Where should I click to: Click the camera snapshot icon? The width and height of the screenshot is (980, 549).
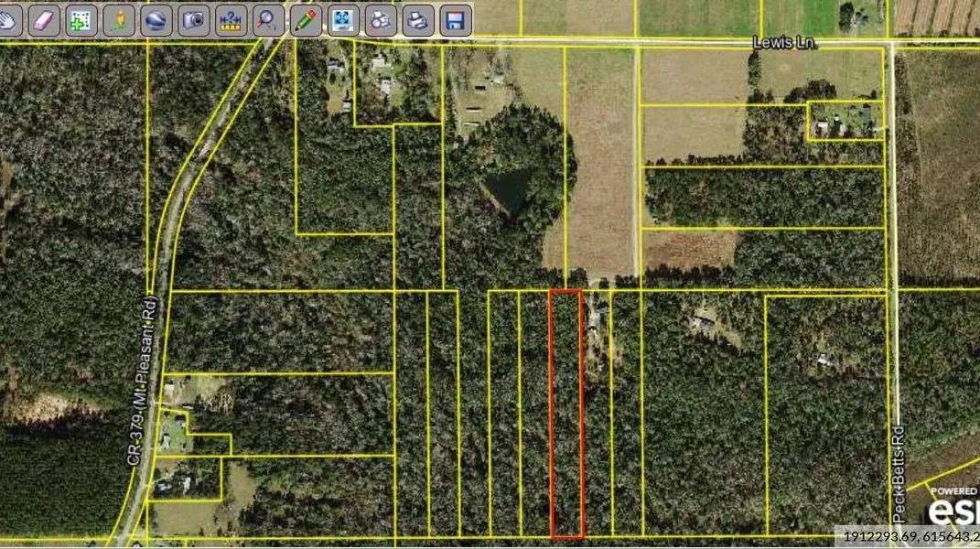[x=193, y=19]
